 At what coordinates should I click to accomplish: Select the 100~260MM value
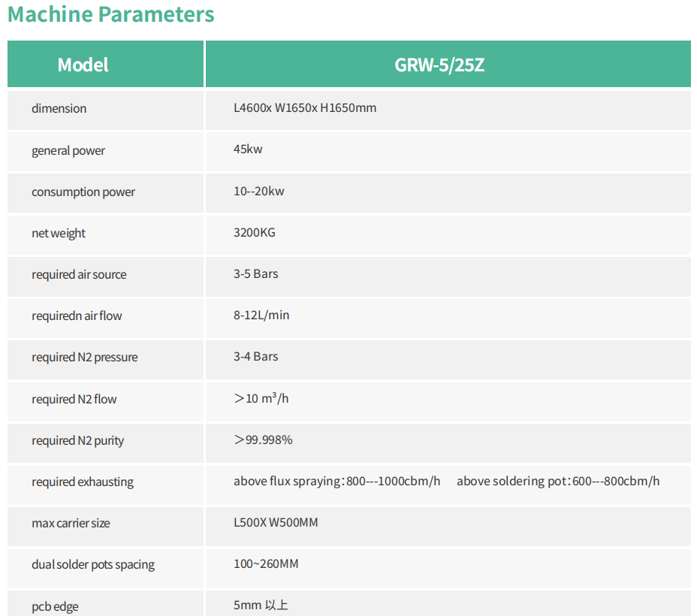click(x=266, y=563)
